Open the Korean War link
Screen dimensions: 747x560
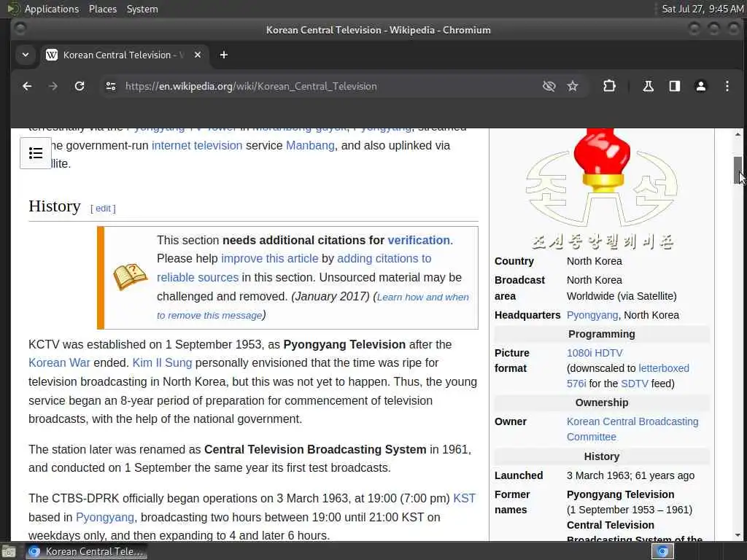[x=59, y=363]
